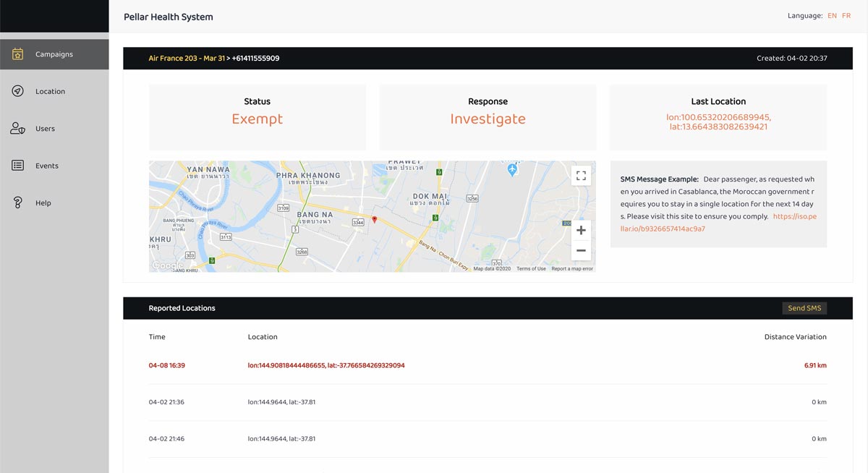868x473 pixels.
Task: Open the Events menu item
Action: [54, 166]
